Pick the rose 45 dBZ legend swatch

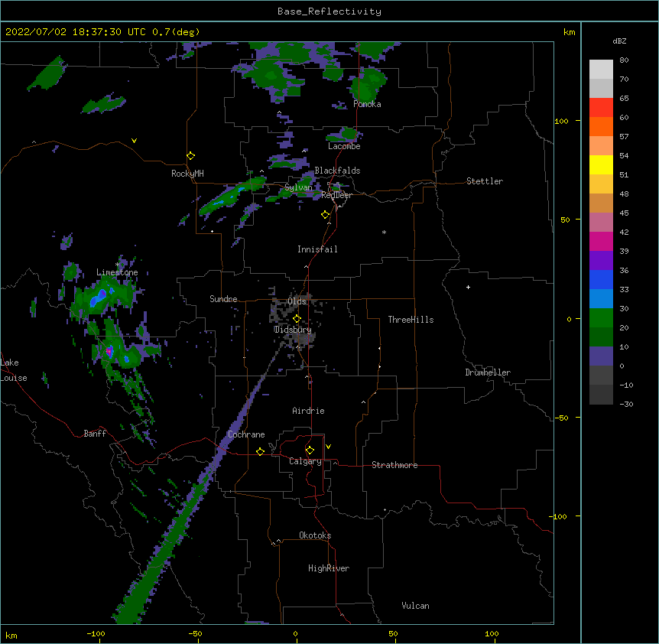[601, 222]
